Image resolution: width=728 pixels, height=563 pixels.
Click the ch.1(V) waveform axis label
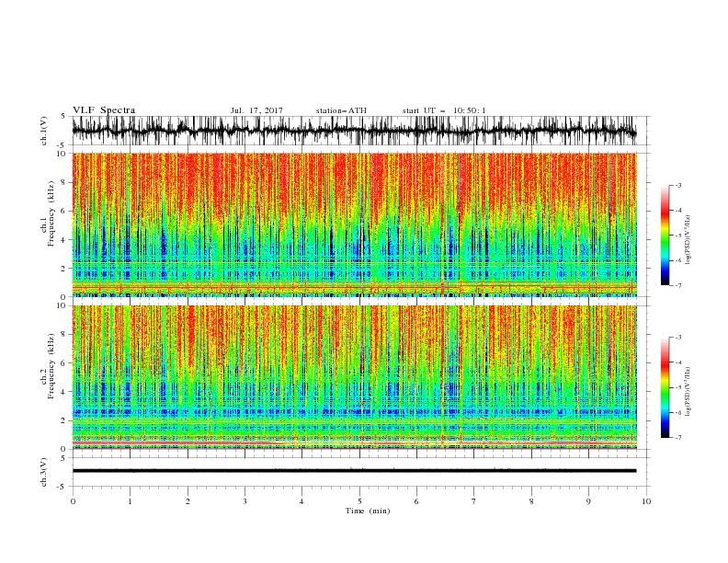click(44, 131)
